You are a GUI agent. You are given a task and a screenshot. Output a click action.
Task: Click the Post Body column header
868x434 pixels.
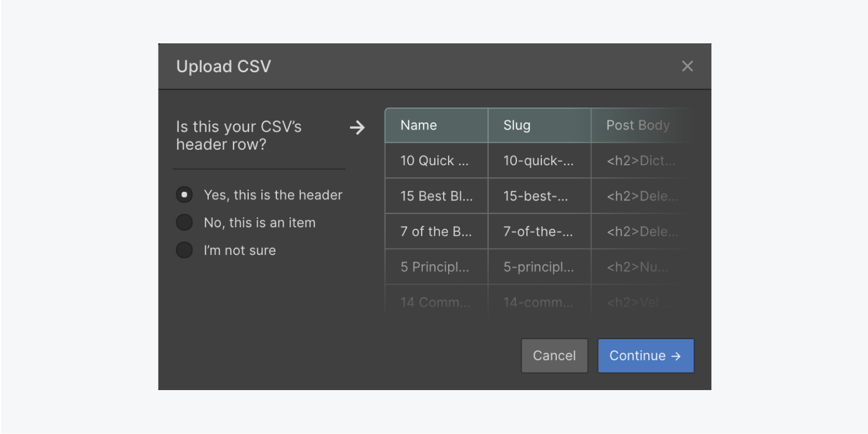coord(637,125)
